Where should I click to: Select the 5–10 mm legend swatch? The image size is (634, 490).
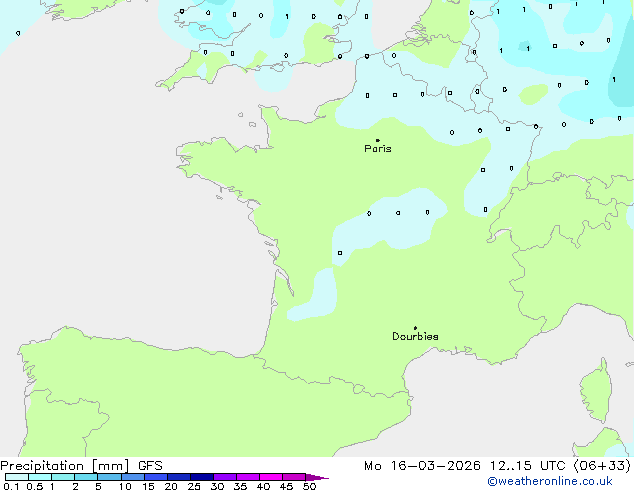tap(109, 477)
